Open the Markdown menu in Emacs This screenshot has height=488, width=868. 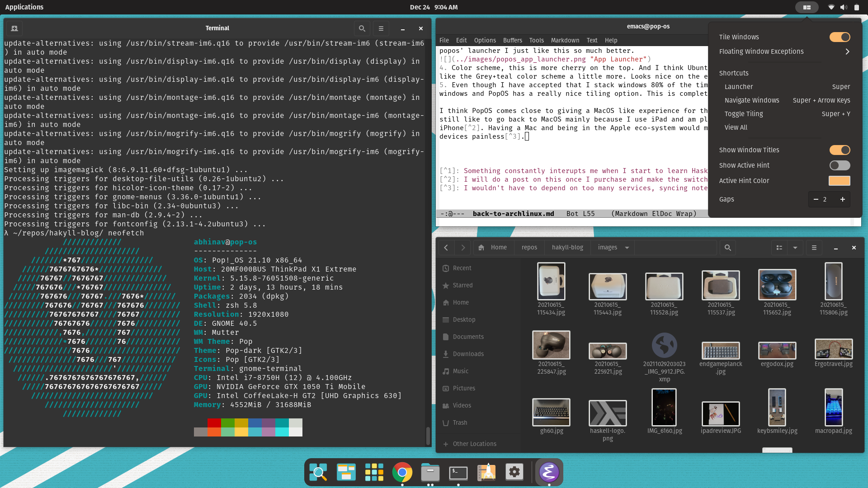point(565,40)
